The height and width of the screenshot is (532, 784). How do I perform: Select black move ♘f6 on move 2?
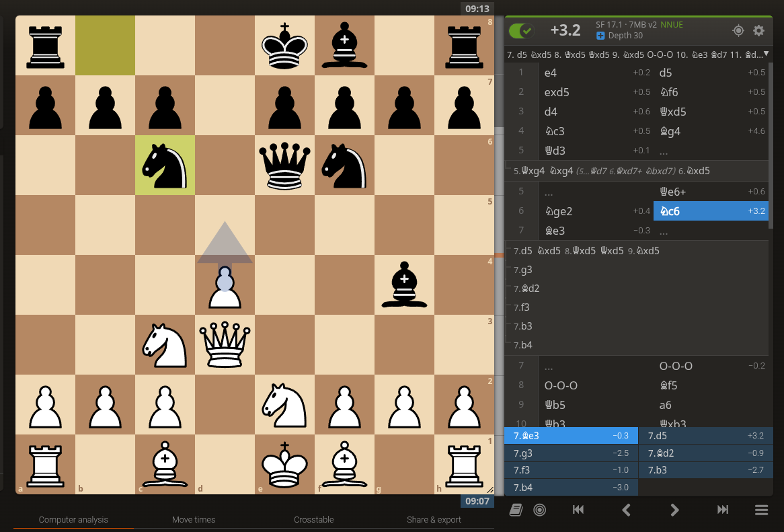click(711, 92)
